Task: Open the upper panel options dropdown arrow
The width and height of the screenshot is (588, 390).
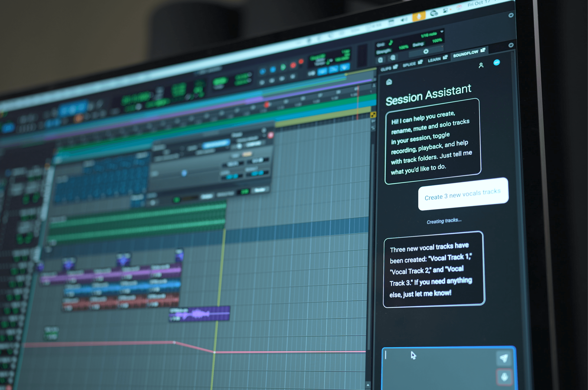Action: pyautogui.click(x=511, y=15)
